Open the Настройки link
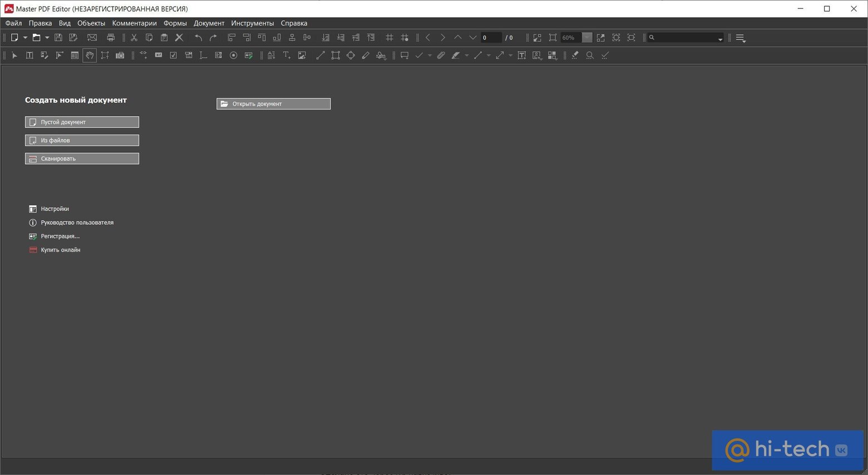This screenshot has height=475, width=868. pyautogui.click(x=49, y=209)
